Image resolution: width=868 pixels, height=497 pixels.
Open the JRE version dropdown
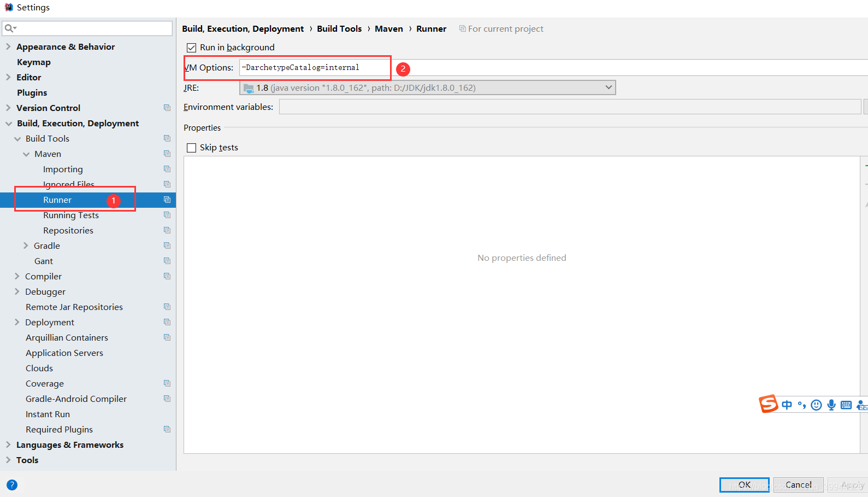[427, 87]
